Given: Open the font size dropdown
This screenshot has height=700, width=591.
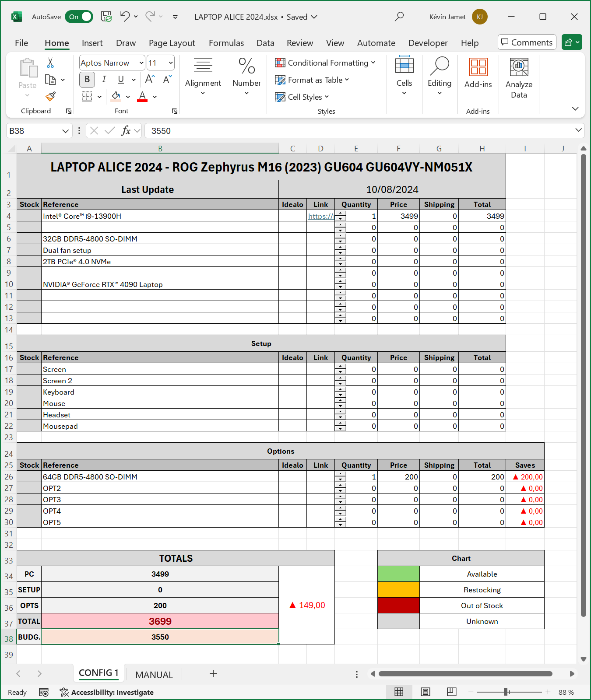Looking at the screenshot, I should coord(171,63).
